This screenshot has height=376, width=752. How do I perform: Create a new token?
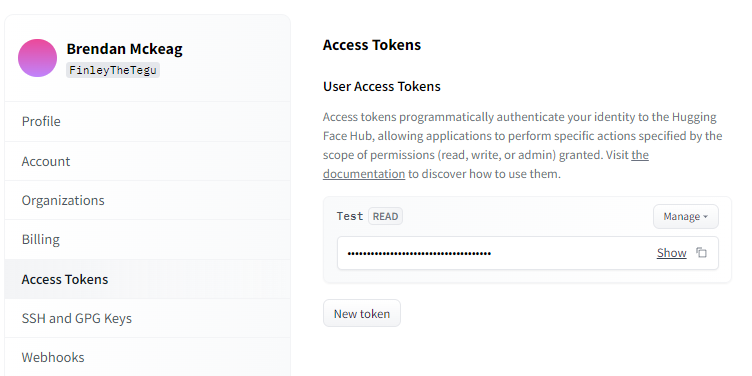[x=362, y=314]
